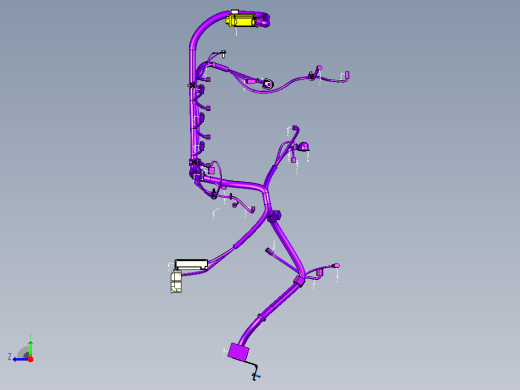Click the red origin ball of the triad
The image size is (520, 390).
click(31, 359)
